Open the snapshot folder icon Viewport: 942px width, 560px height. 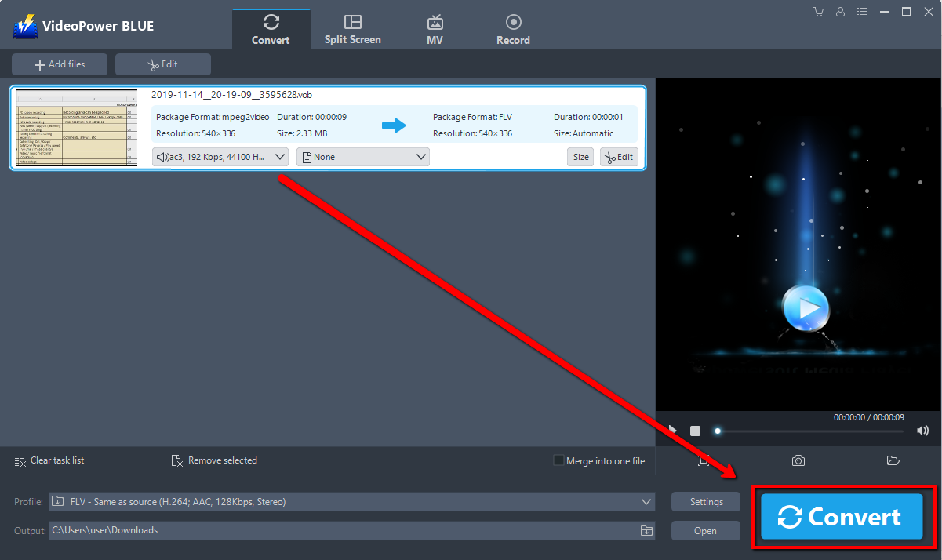click(893, 460)
